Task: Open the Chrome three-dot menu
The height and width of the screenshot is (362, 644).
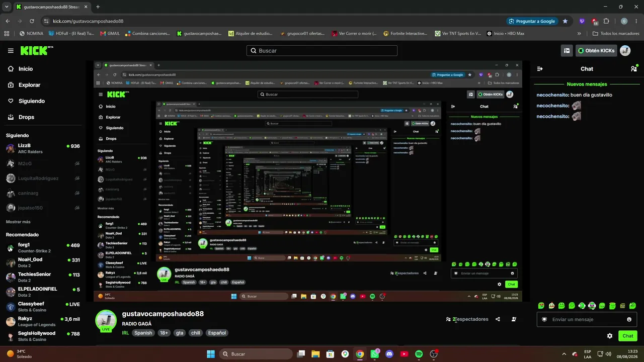Action: (636, 21)
